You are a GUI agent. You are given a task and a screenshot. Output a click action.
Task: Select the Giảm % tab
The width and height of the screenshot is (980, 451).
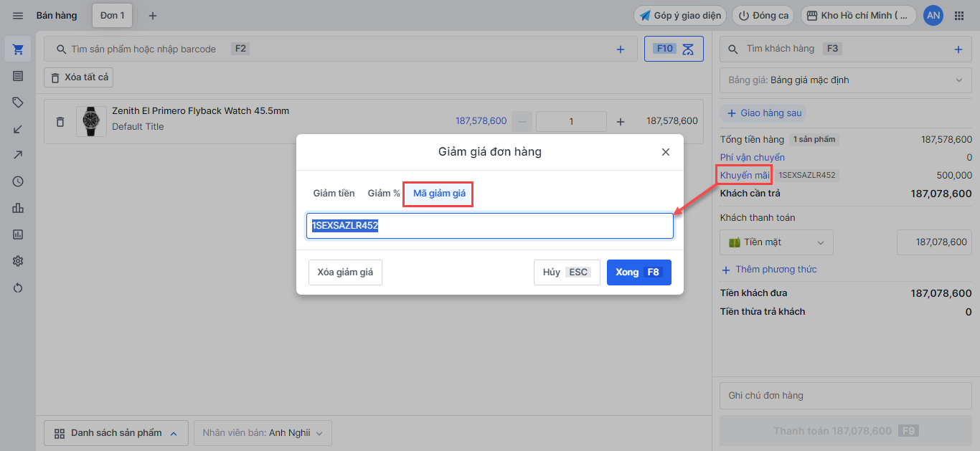(384, 194)
